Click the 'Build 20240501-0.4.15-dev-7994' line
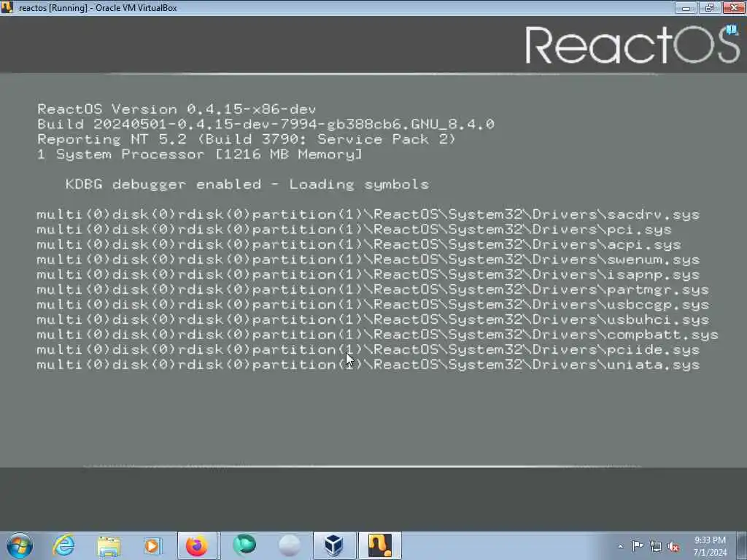 click(266, 124)
